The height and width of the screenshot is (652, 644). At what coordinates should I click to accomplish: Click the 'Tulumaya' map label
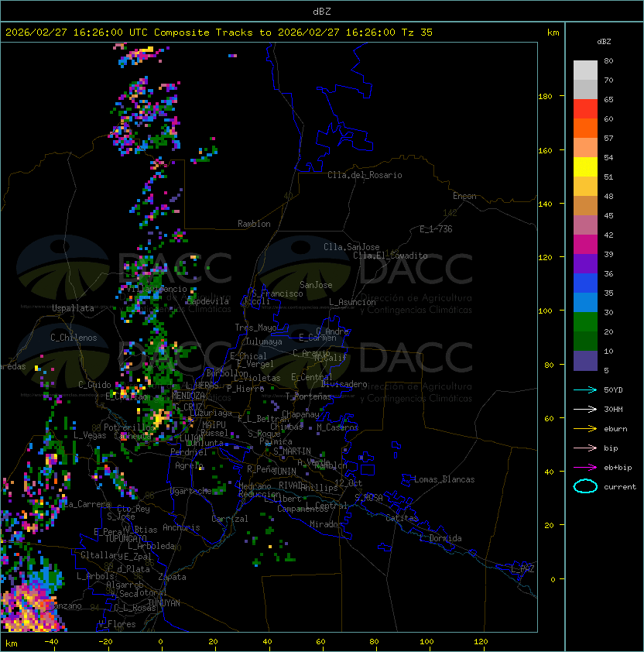tap(264, 341)
